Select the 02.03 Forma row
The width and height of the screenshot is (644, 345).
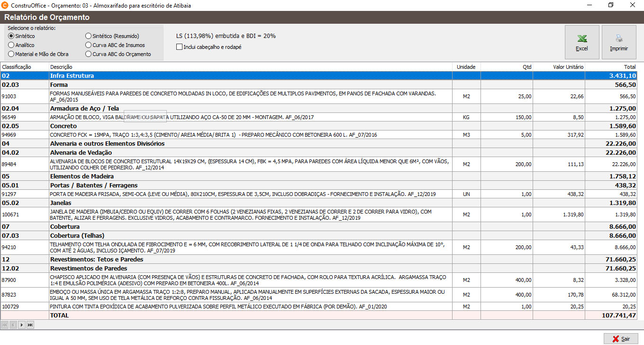[319, 84]
